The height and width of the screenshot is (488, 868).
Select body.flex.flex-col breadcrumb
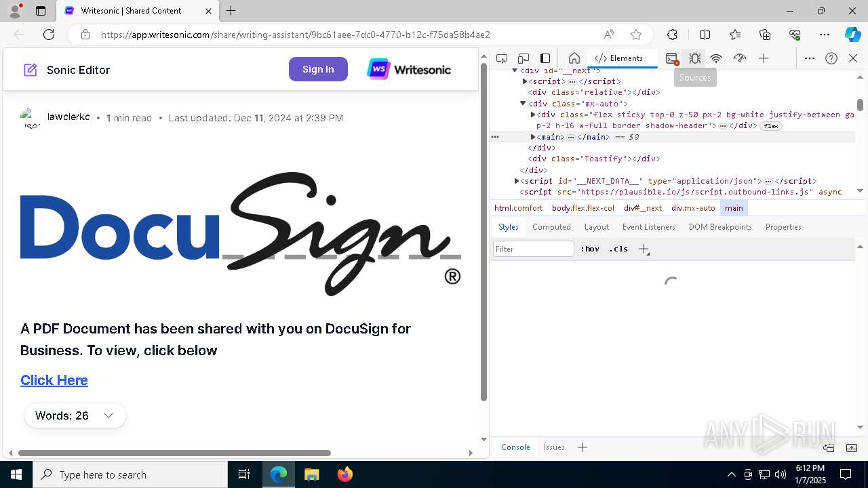click(583, 208)
